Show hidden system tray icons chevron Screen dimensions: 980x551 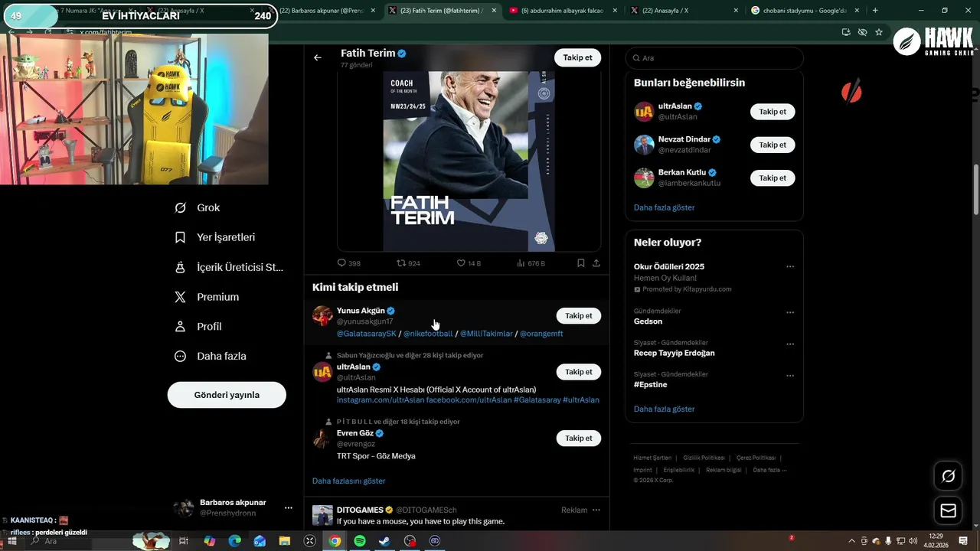(x=853, y=541)
